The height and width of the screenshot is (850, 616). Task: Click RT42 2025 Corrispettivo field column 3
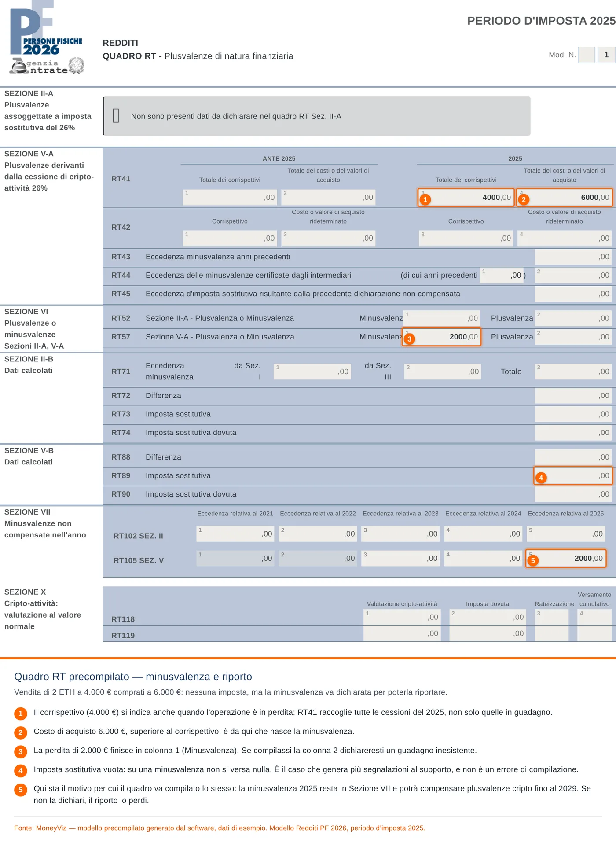tap(466, 238)
